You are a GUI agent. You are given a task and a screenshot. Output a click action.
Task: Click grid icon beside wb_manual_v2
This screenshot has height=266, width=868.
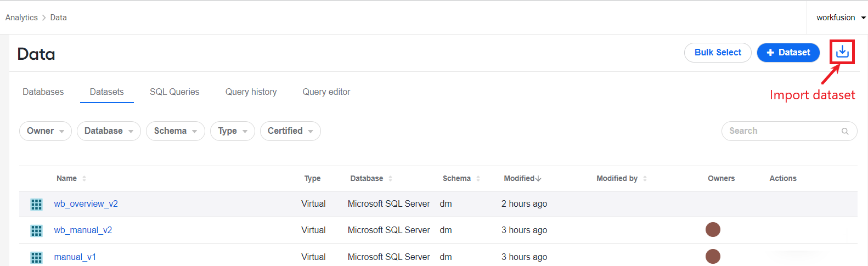pyautogui.click(x=36, y=231)
